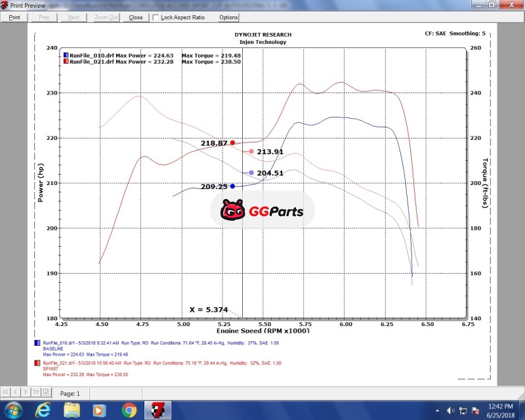The image size is (525, 420).
Task: Click the red 218.87 data point marker
Action: tap(232, 142)
